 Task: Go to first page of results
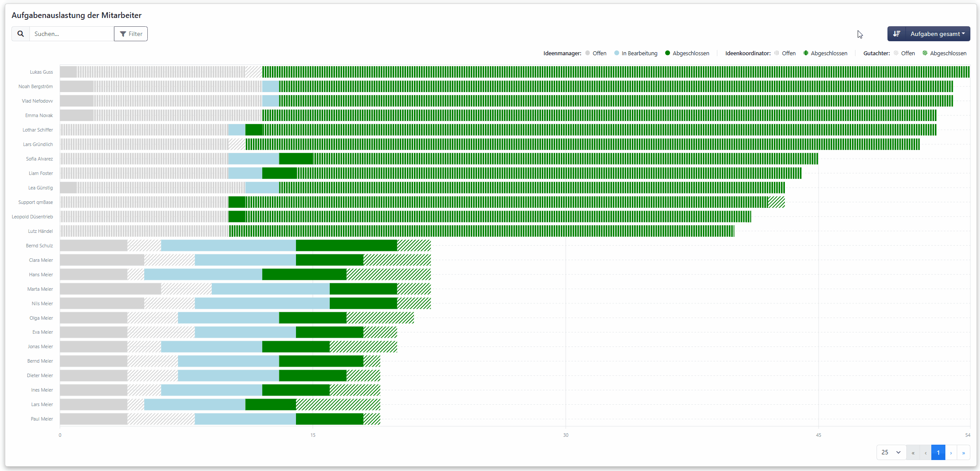pos(913,453)
